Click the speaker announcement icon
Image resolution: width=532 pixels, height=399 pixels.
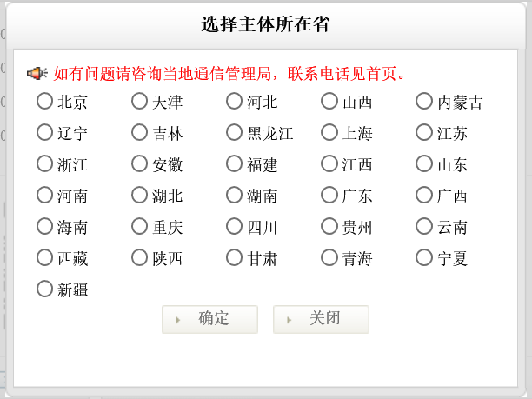(37, 73)
